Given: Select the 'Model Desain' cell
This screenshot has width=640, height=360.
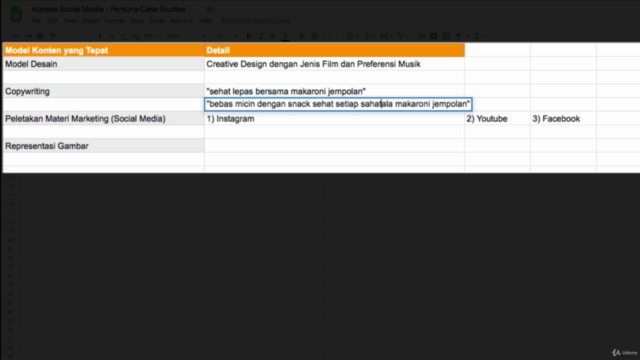Looking at the screenshot, I should 104,64.
